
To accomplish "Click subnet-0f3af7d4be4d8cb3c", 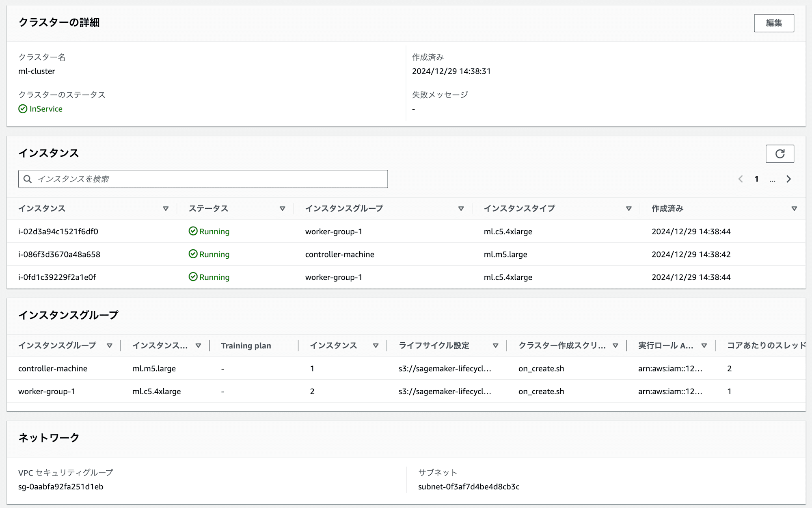I will pyautogui.click(x=469, y=486).
